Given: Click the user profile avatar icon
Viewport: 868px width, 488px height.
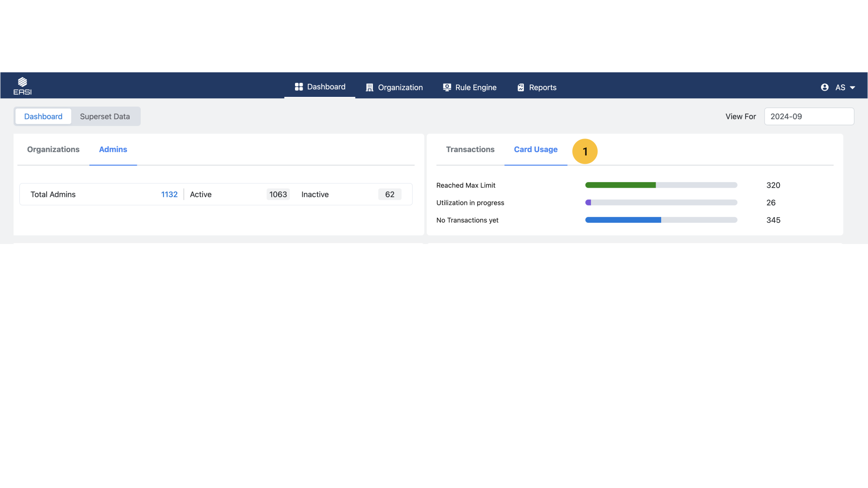Looking at the screenshot, I should [824, 87].
